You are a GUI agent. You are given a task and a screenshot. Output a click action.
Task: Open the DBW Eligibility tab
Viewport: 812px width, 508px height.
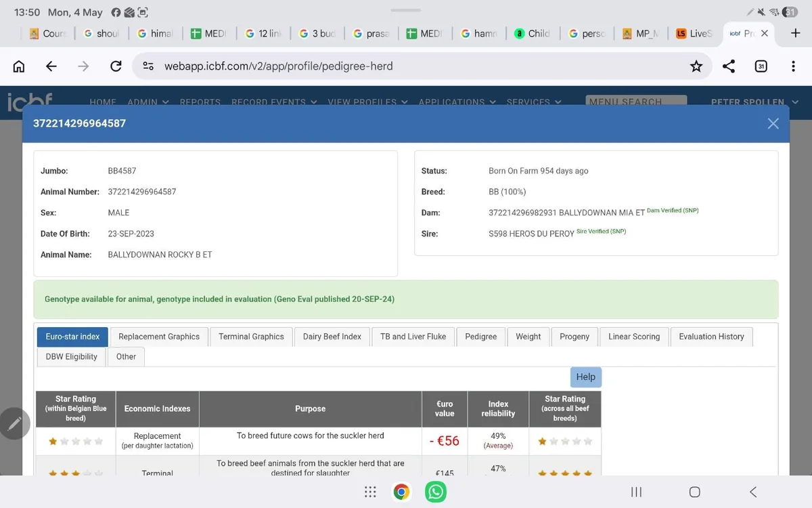pyautogui.click(x=71, y=356)
